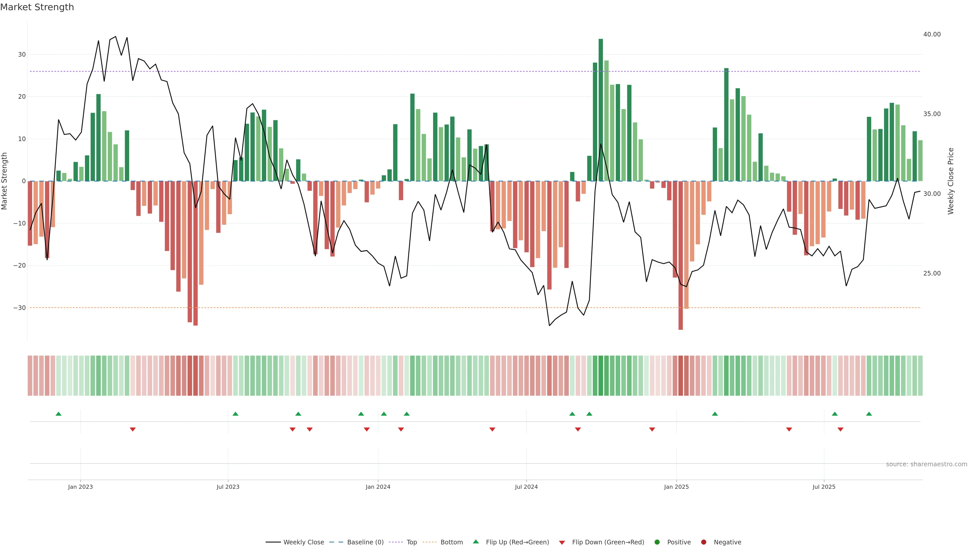Click the Jan 2024 x-axis label

378,487
